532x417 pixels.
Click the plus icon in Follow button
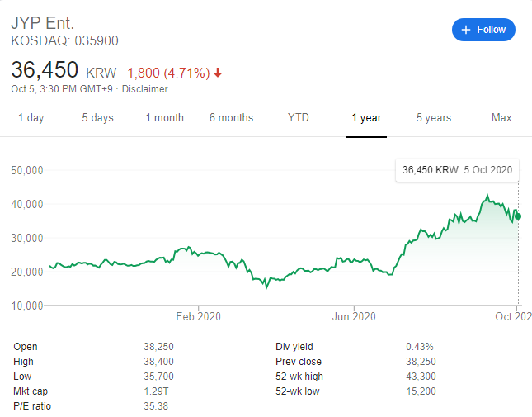click(466, 30)
